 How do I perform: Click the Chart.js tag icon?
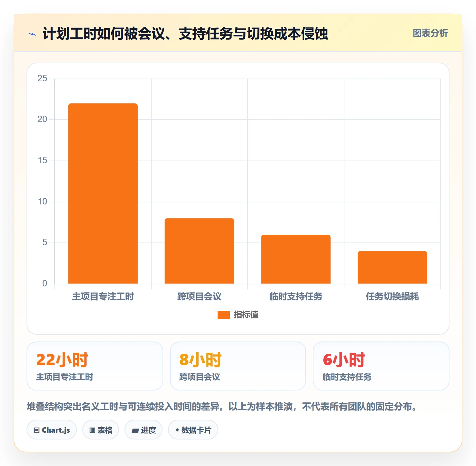(x=37, y=430)
